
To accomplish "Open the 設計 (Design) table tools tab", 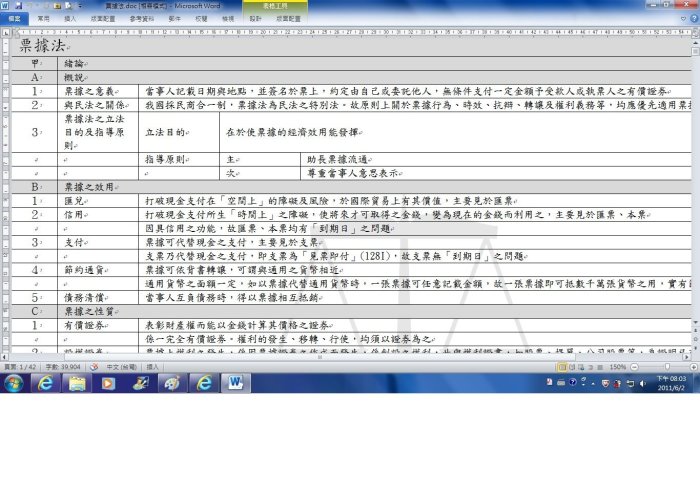I will click(255, 18).
